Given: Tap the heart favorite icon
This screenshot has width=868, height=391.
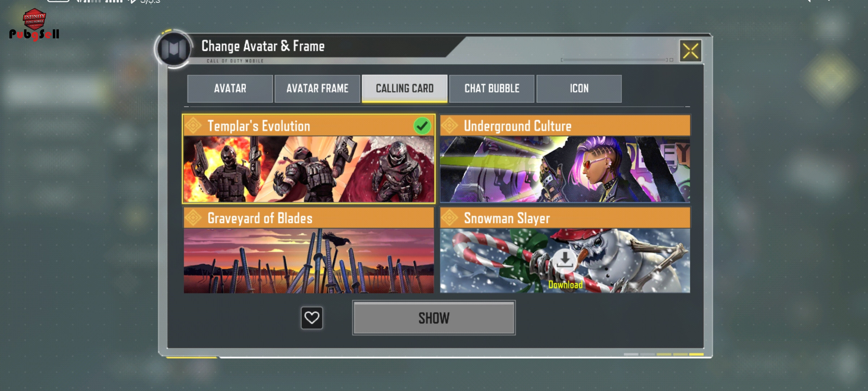Looking at the screenshot, I should point(312,318).
